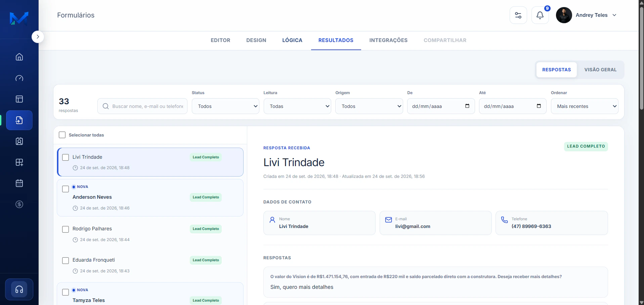Open the Leitura dropdown
The width and height of the screenshot is (644, 305).
297,106
